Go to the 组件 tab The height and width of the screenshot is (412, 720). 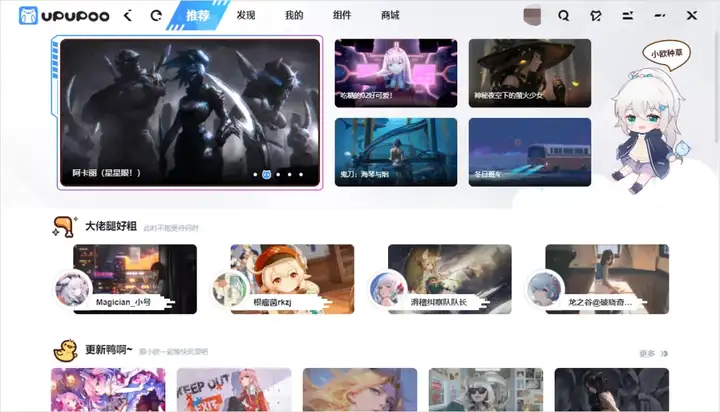coord(342,16)
